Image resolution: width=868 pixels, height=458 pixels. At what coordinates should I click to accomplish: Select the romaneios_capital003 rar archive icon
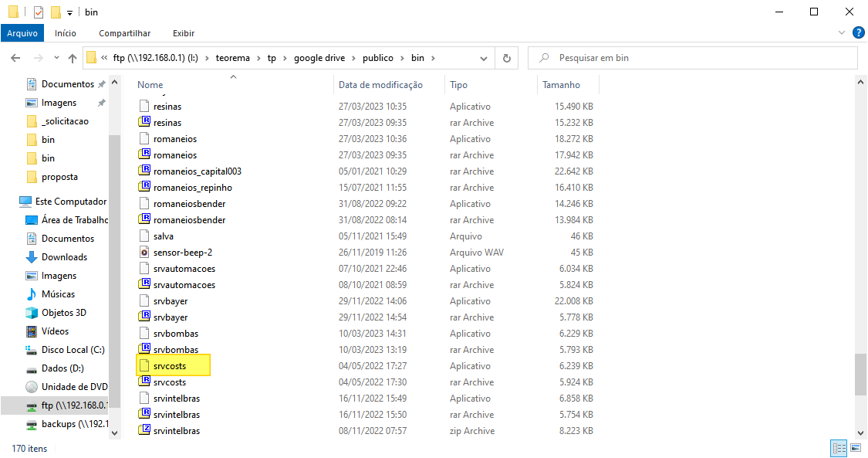[x=144, y=171]
